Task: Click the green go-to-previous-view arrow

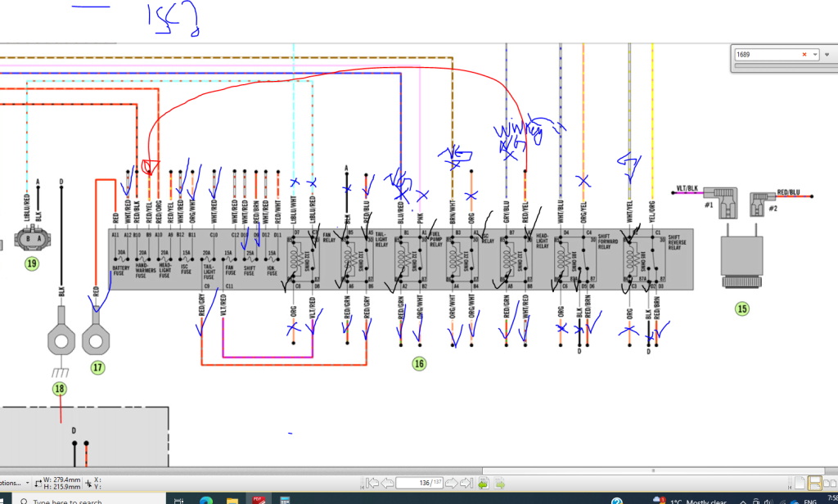Action: (484, 484)
